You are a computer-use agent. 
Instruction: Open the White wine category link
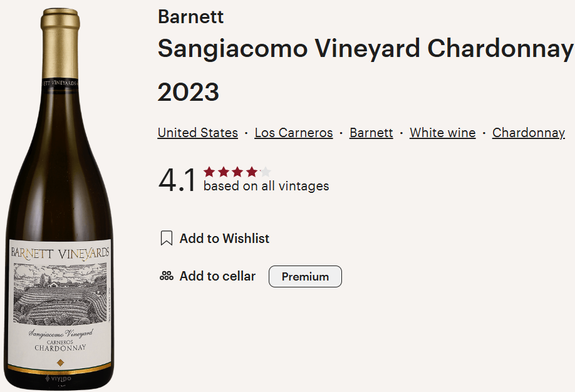(442, 132)
